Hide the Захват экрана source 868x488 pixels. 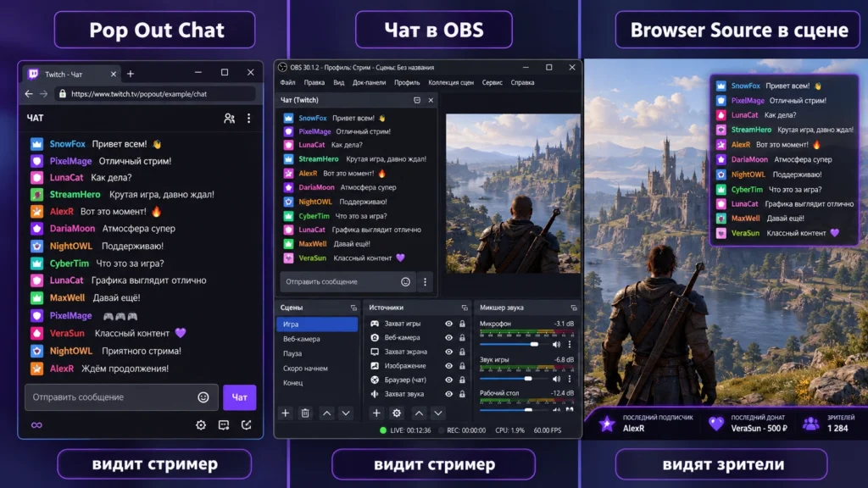(x=448, y=352)
